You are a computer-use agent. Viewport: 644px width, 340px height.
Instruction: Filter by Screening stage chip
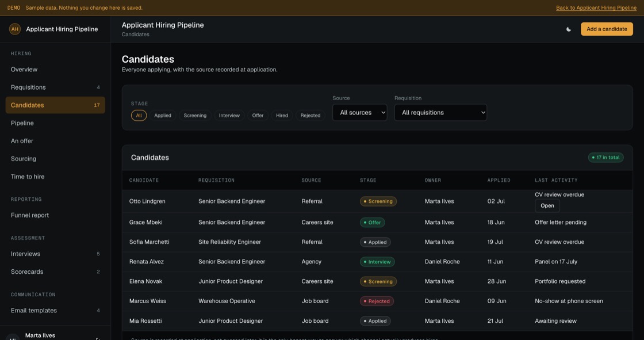(x=195, y=116)
